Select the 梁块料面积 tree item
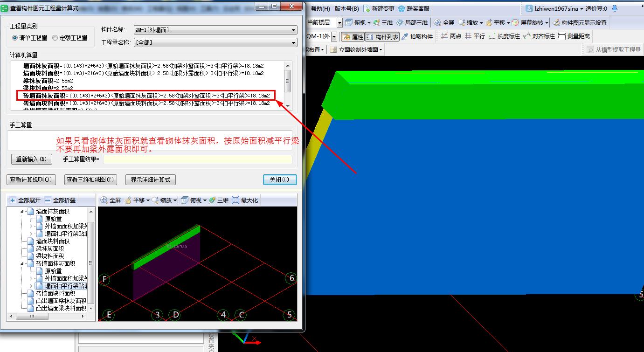Image resolution: width=644 pixels, height=352 pixels. 50,256
